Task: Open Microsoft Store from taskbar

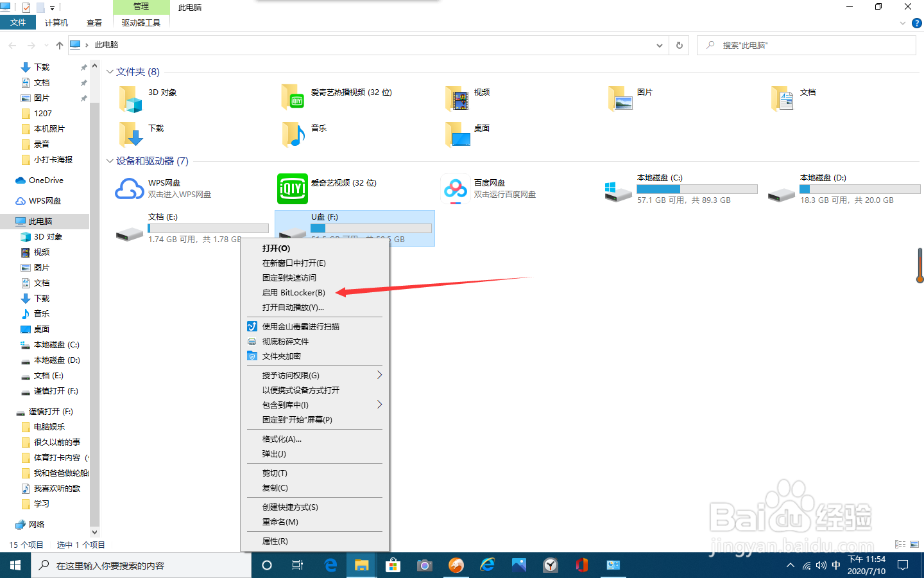Action: pyautogui.click(x=393, y=565)
